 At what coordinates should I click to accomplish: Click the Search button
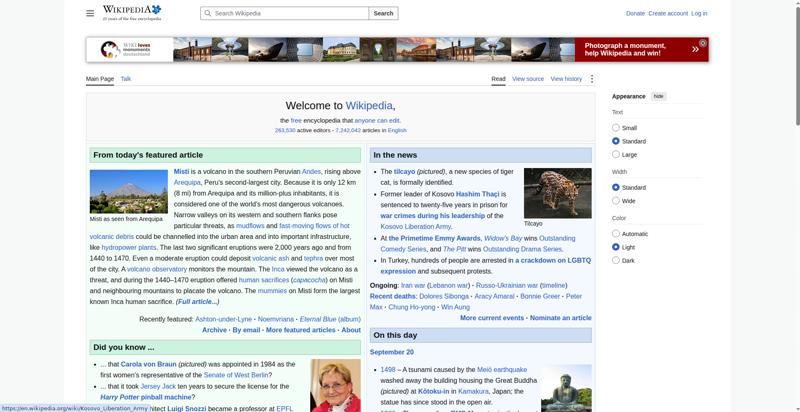[383, 13]
